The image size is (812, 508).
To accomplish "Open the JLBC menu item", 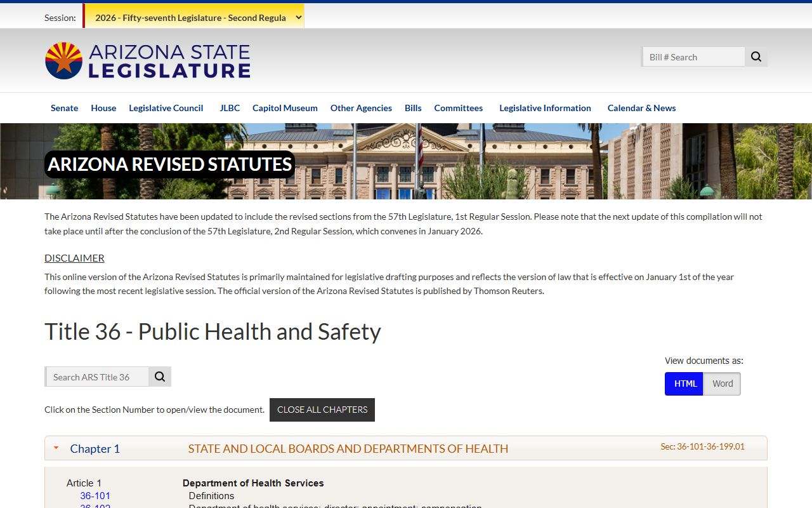I will [x=230, y=108].
